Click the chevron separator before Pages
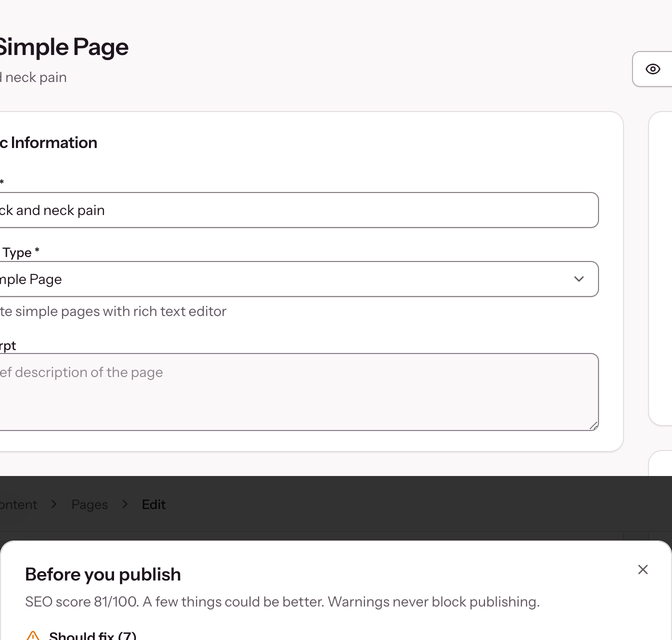 click(54, 504)
